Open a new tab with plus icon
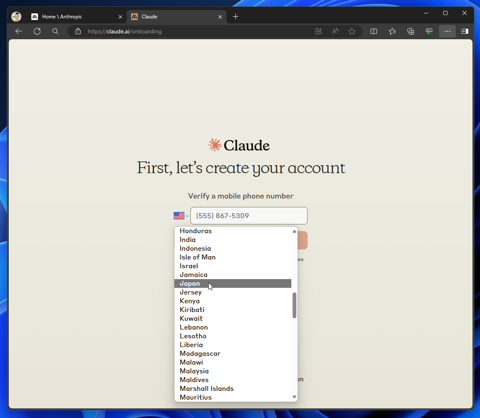This screenshot has height=418, width=480. pyautogui.click(x=236, y=16)
